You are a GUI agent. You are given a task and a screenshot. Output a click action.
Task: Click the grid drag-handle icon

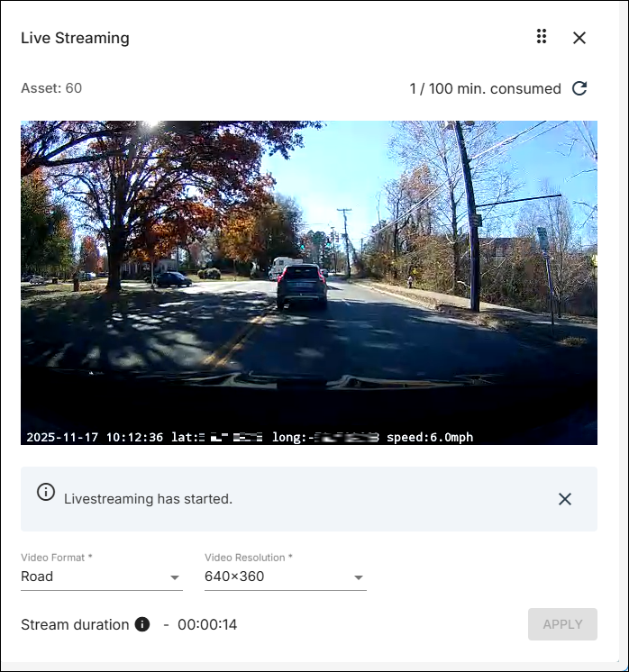(542, 36)
